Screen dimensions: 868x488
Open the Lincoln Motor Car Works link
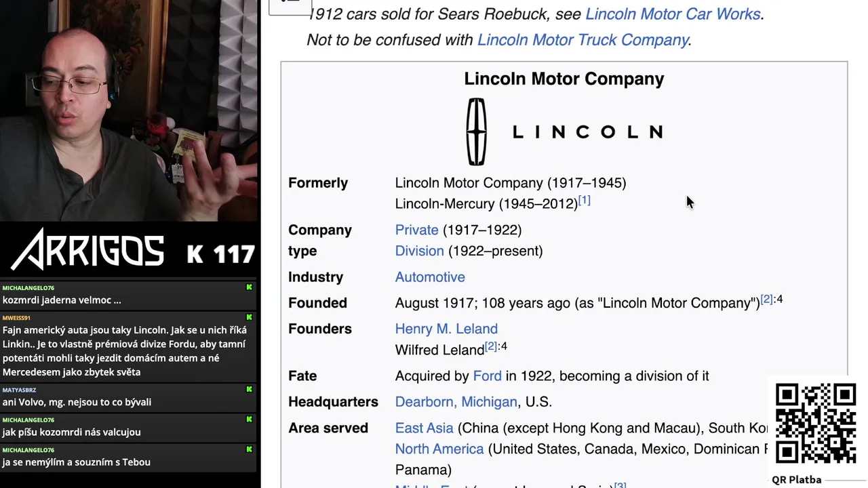click(673, 14)
